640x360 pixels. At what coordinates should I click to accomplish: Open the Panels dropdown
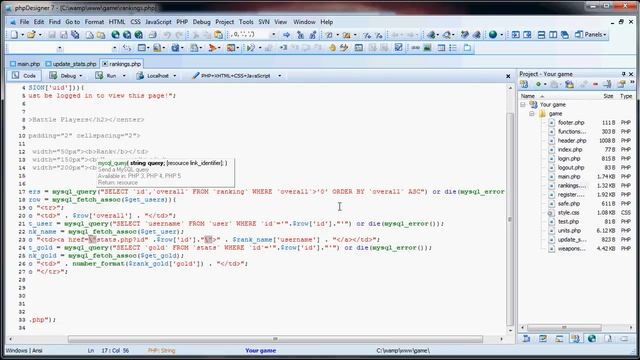coord(591,35)
